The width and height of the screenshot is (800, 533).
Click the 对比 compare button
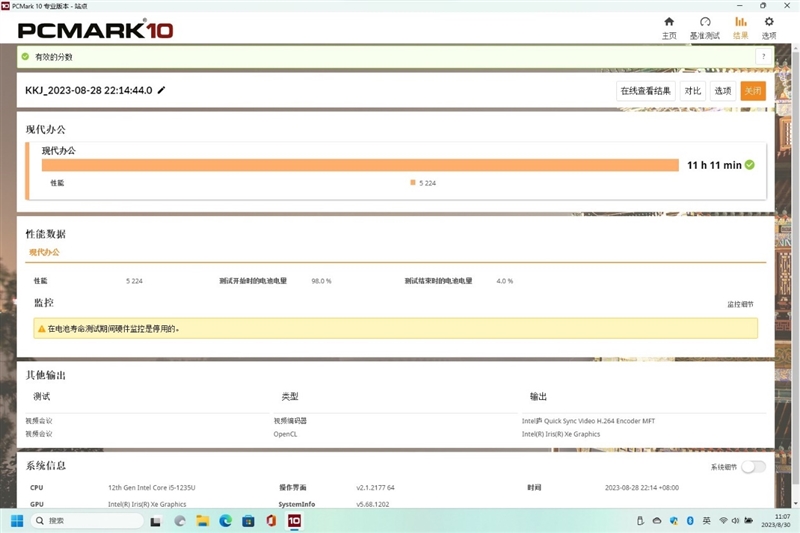(692, 91)
